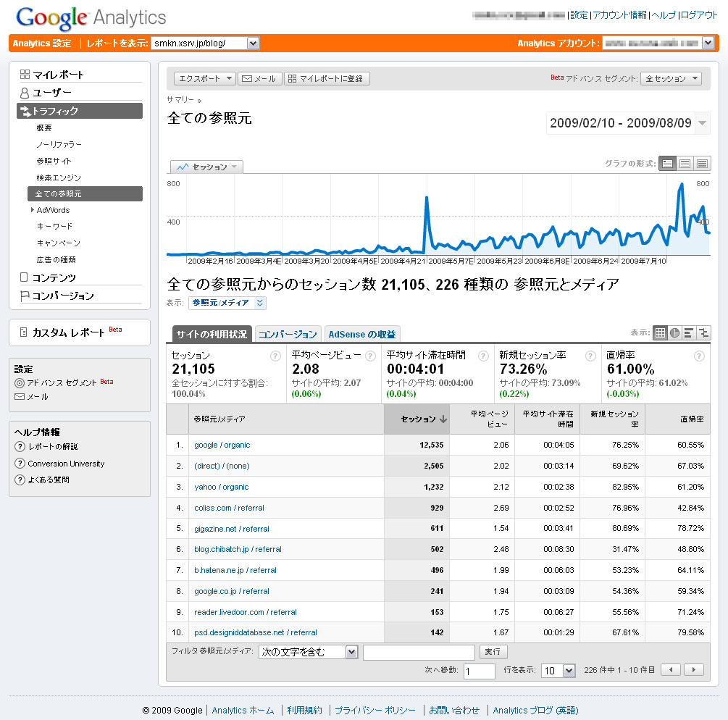Click help icon beside セッション metric
This screenshot has height=720, width=728.
(x=275, y=356)
